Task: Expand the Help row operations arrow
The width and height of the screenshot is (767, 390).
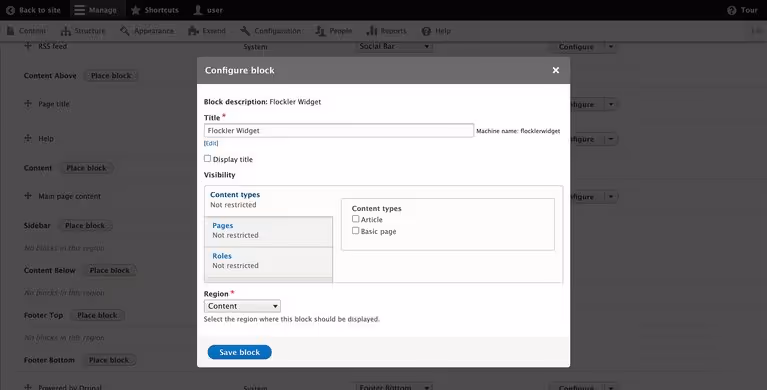Action: point(610,139)
